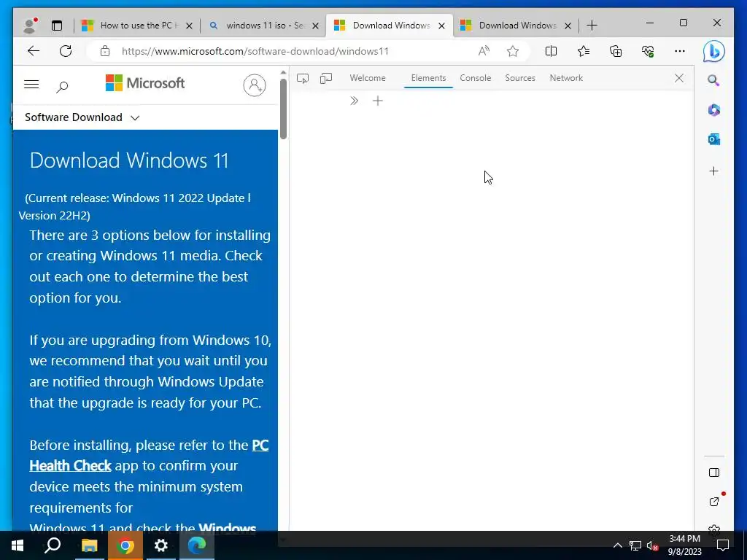This screenshot has width=747, height=560.
Task: Refresh the page
Action: tap(66, 51)
